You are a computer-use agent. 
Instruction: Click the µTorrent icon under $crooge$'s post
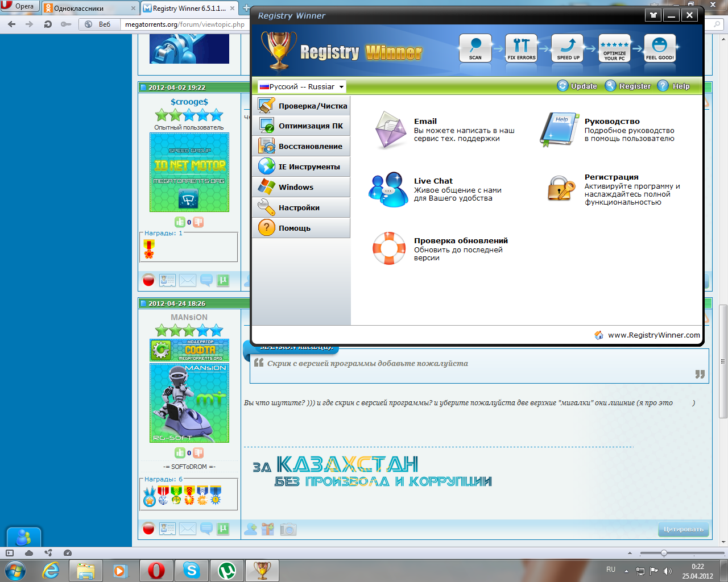[x=224, y=280]
